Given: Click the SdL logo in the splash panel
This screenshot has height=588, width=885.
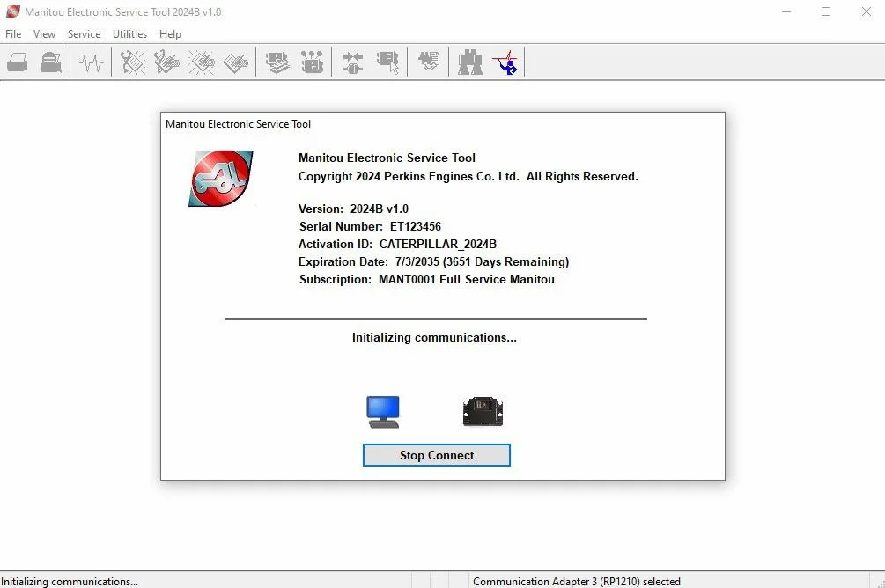Looking at the screenshot, I should [220, 178].
